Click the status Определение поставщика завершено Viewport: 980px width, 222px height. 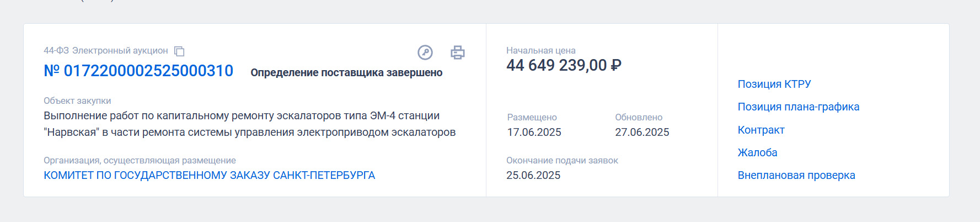coord(346,72)
